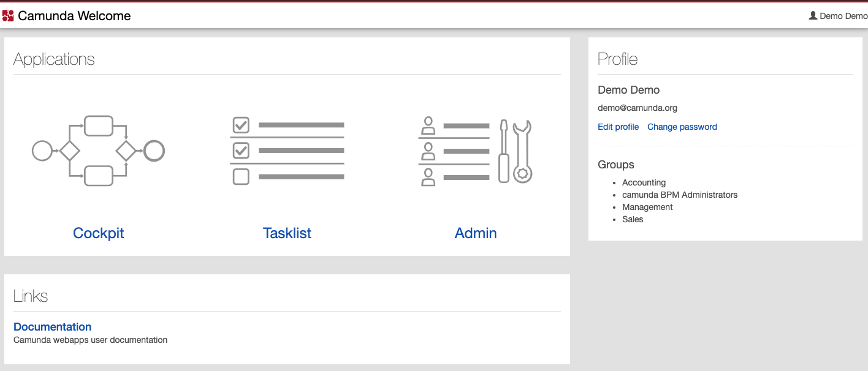This screenshot has height=371, width=868.
Task: Click the wrench in Admin icon
Action: click(x=522, y=151)
